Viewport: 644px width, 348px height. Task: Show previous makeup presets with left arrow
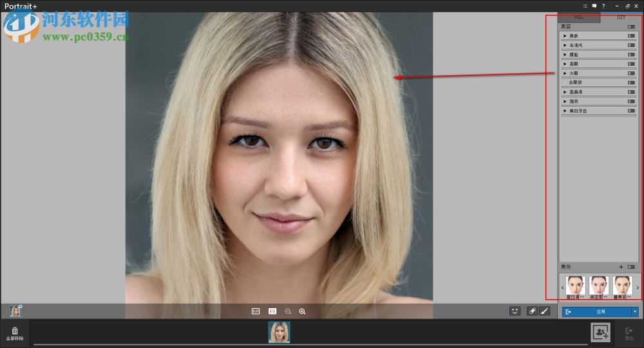point(562,288)
